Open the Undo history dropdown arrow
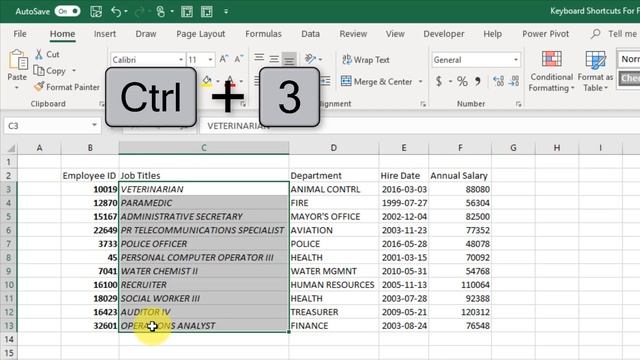Screen dimensions: 640x360 (126, 11)
